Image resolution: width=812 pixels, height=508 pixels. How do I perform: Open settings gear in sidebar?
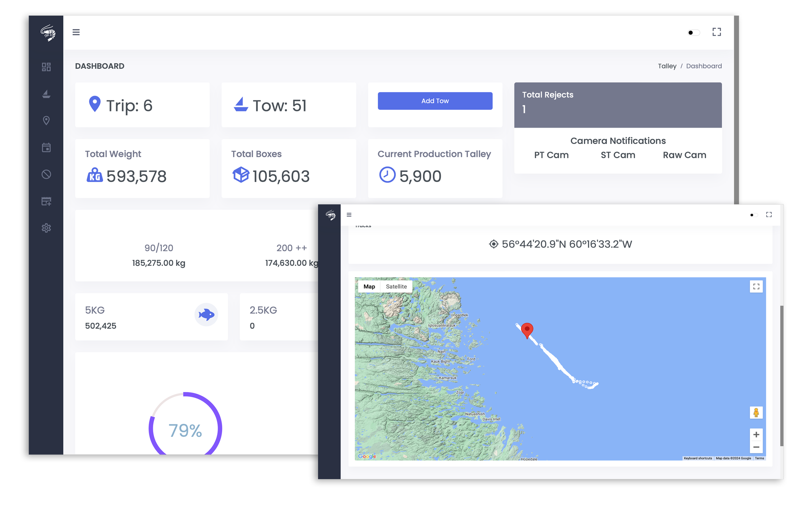pos(46,228)
